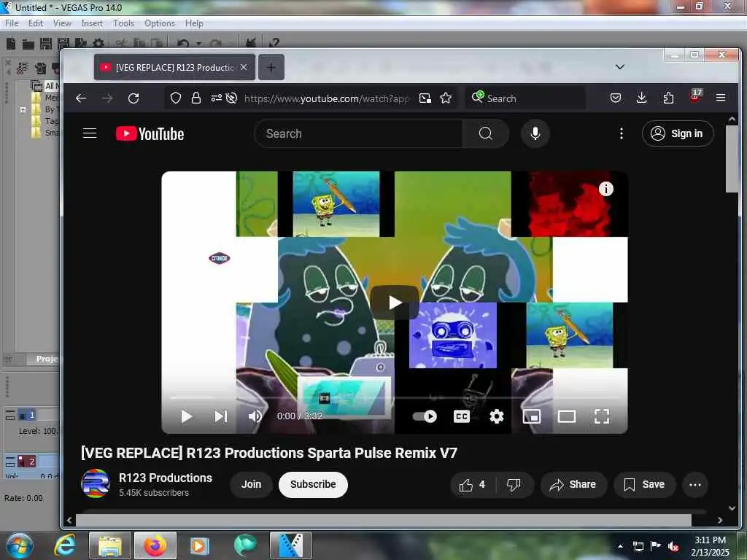Click the Undo arrow in VEGAS toolbar
This screenshot has height=560, width=747.
(x=182, y=43)
